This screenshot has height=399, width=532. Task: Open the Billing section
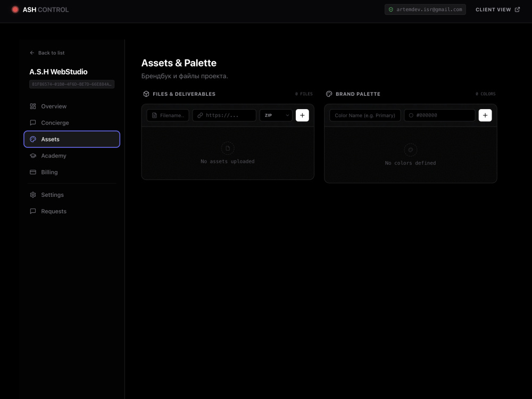point(72,172)
